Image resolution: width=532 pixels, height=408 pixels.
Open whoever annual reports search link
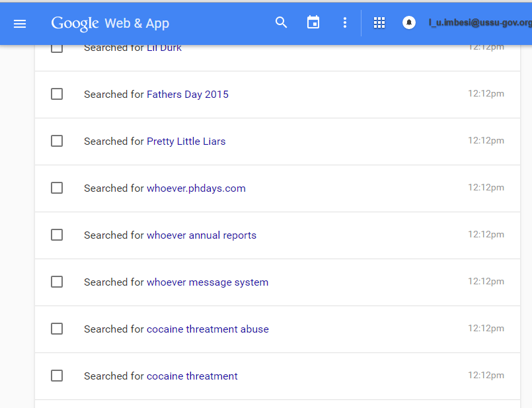202,235
